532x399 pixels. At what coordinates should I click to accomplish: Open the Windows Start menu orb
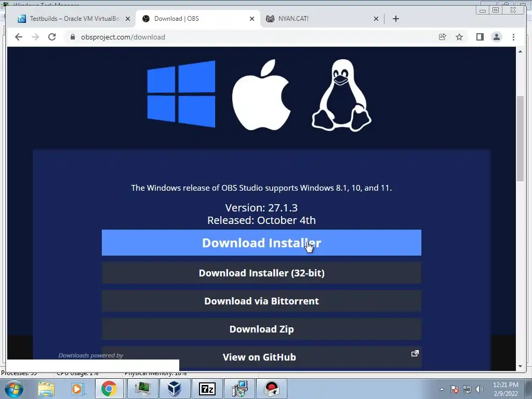[x=14, y=389]
